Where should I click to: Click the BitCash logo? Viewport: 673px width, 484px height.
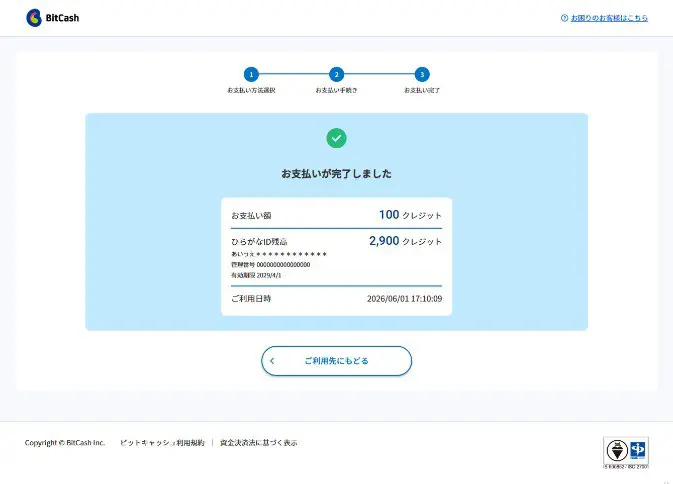pyautogui.click(x=52, y=18)
